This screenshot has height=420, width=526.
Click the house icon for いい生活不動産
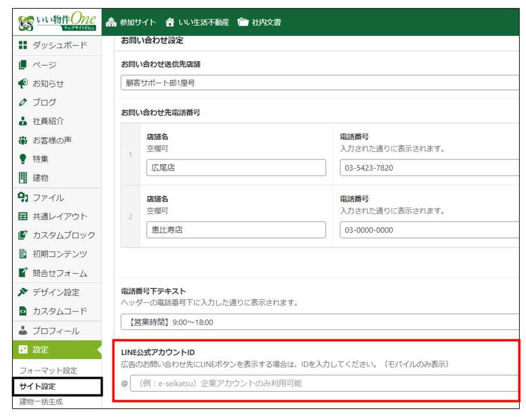(170, 23)
